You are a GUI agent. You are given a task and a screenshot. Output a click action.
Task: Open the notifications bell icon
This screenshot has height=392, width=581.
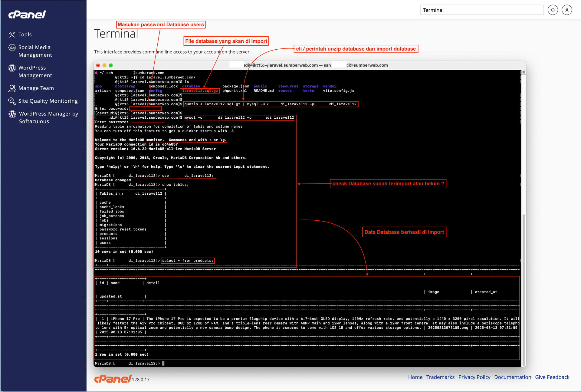[553, 10]
